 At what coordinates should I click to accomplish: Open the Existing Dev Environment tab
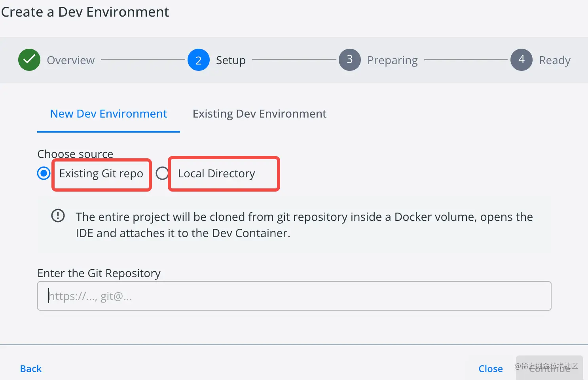pos(259,114)
